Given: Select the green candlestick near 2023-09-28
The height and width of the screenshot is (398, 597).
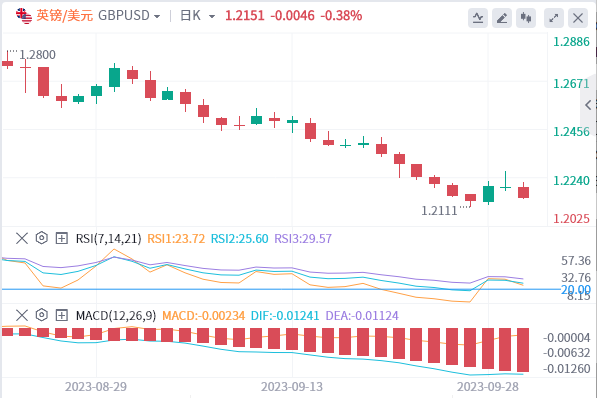Looking at the screenshot, I should click(488, 193).
